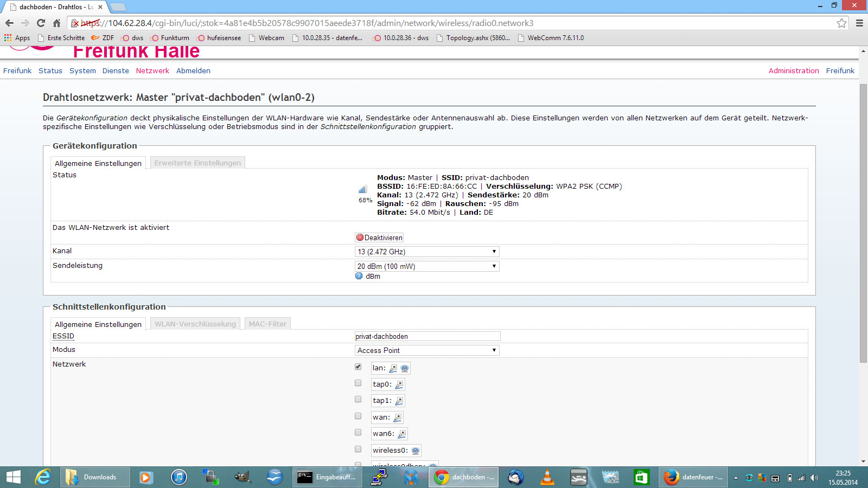This screenshot has width=868, height=488.
Task: Check the tap0 network checkbox
Action: 358,383
